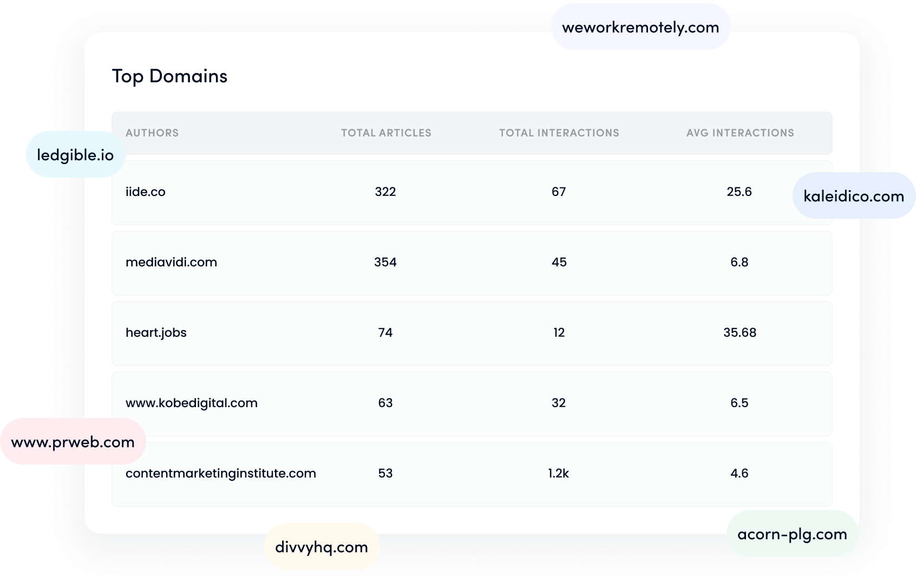Sort by TOTAL ARTICLES column header
The width and height of the screenshot is (916, 588).
pos(386,133)
